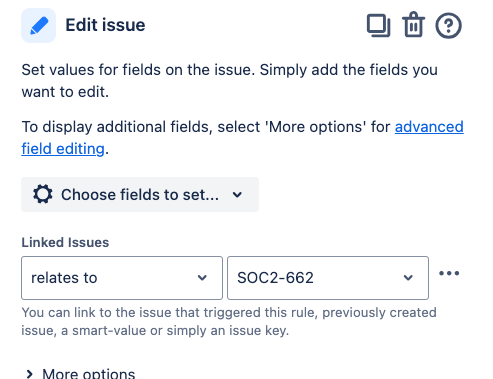This screenshot has height=379, width=493.
Task: Click the chevron arrow before More options
Action: [30, 374]
